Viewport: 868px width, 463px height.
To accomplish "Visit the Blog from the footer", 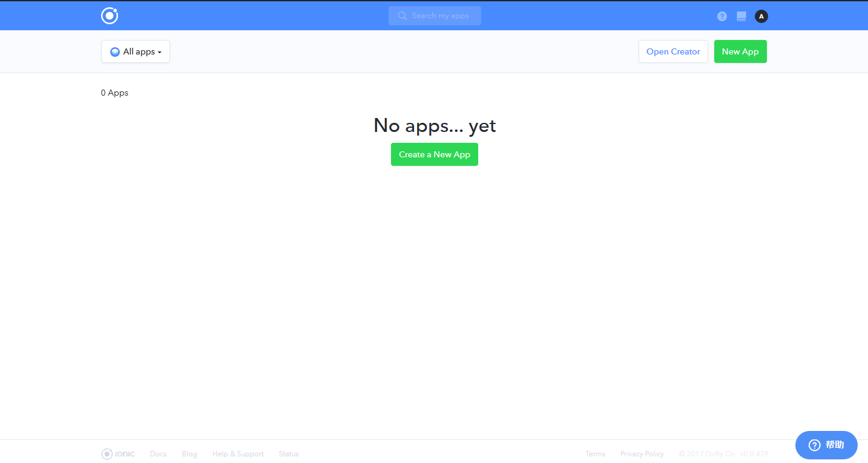I will pyautogui.click(x=189, y=453).
